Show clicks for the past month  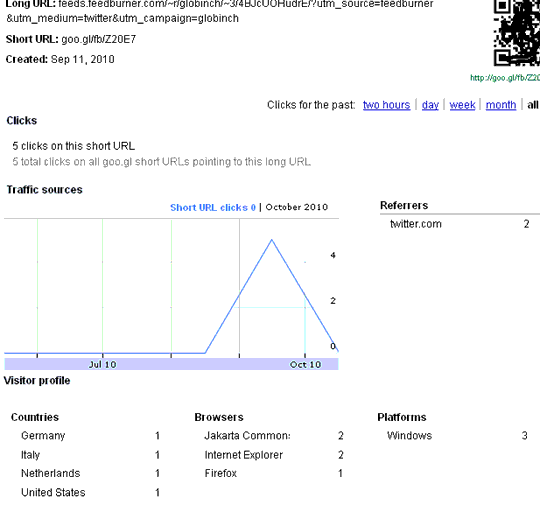501,105
